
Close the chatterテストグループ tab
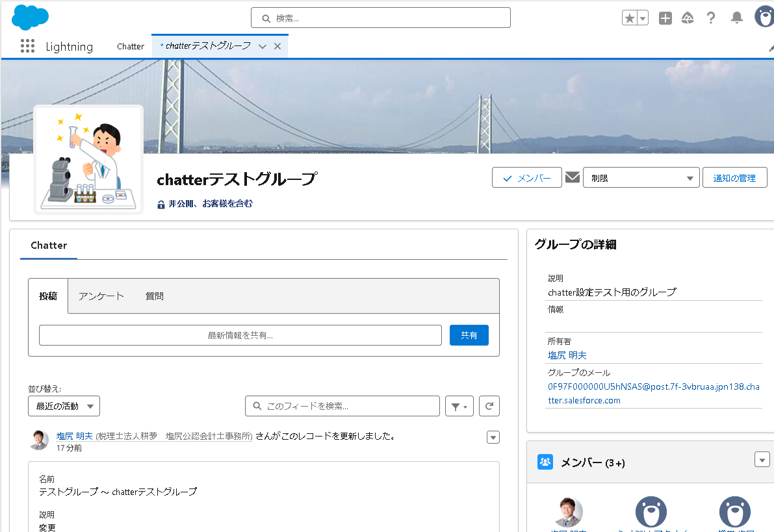(277, 46)
